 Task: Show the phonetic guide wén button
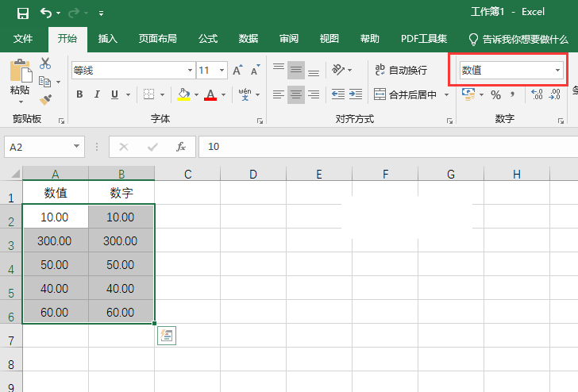(245, 94)
